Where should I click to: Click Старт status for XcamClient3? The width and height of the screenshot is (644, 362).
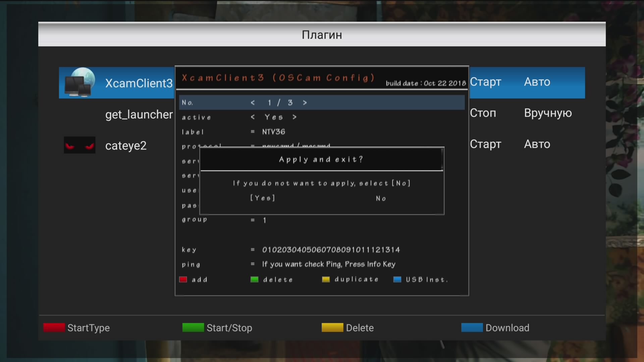(x=486, y=82)
